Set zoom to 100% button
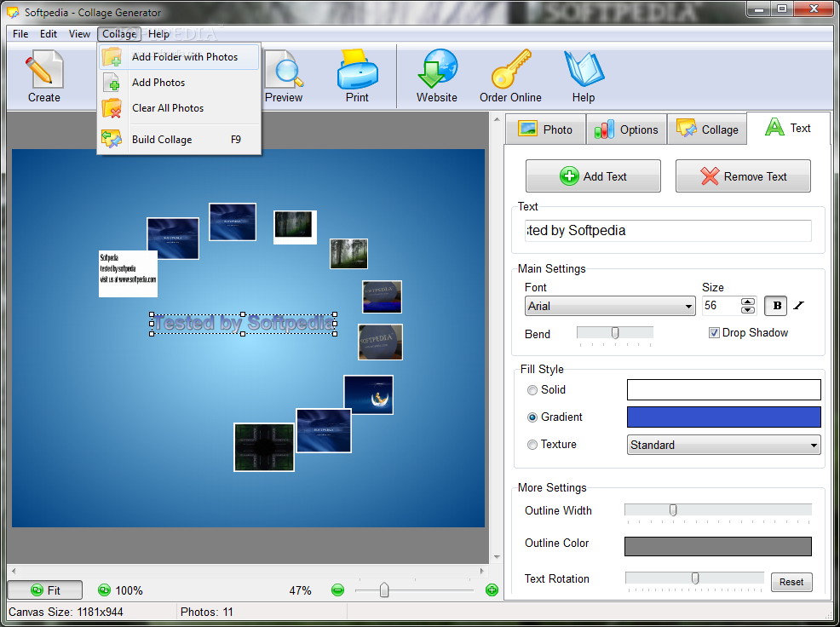Viewport: 840px width, 627px height. (x=120, y=590)
